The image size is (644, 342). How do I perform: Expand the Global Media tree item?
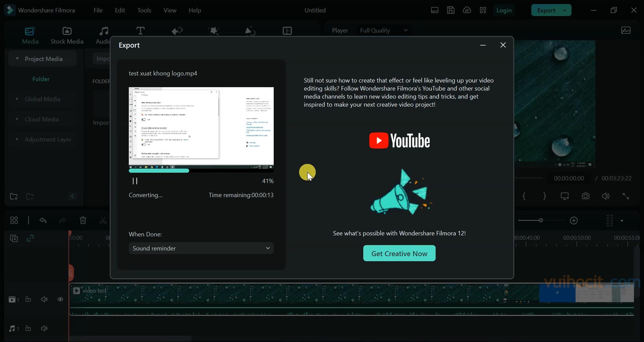[17, 99]
